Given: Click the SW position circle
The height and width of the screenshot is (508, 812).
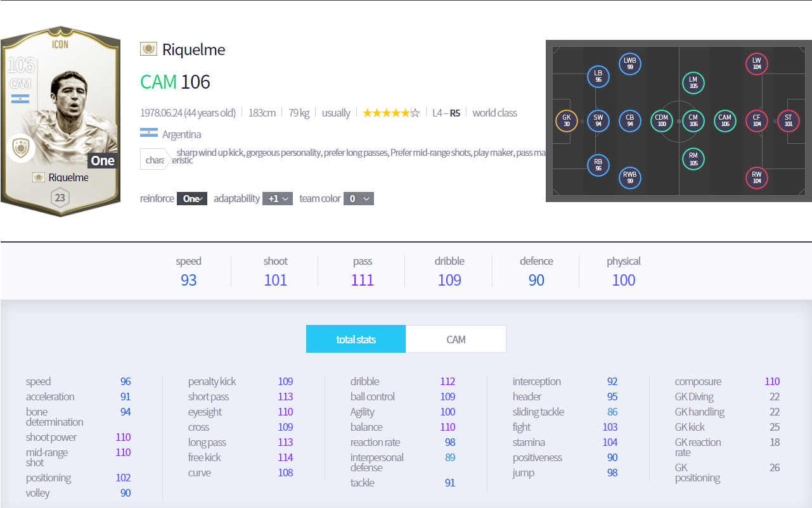Looking at the screenshot, I should click(x=598, y=120).
